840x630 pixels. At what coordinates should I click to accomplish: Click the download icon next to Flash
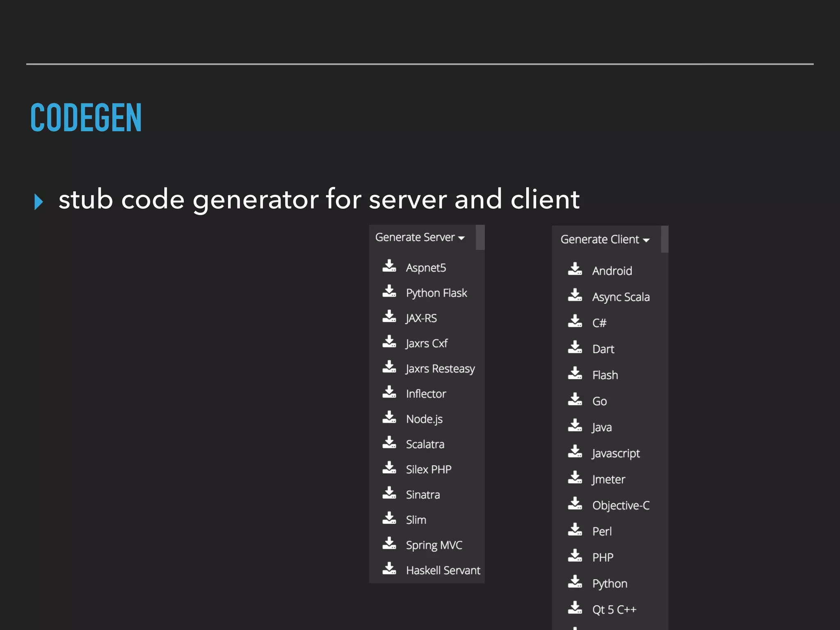(575, 373)
